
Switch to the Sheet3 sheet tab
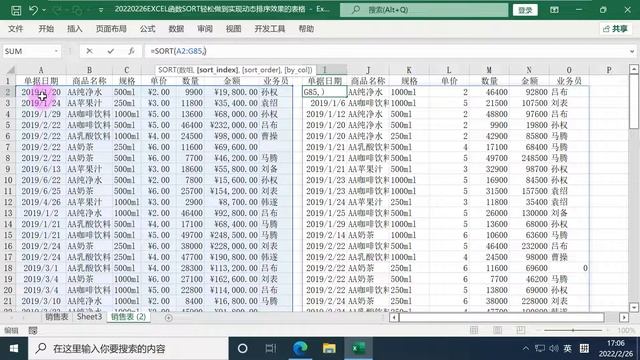pyautogui.click(x=89, y=317)
